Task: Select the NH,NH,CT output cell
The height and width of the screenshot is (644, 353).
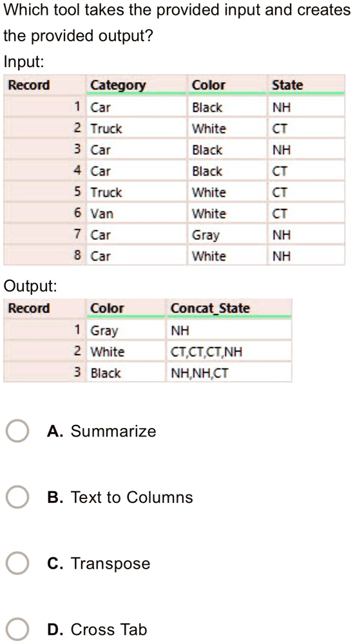Action: click(x=229, y=373)
